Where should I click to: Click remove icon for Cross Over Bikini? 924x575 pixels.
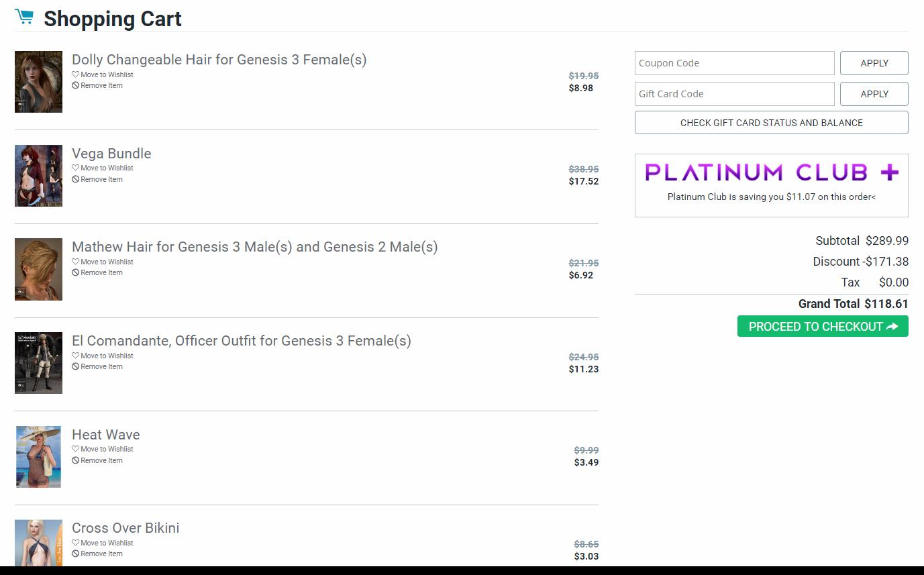point(76,554)
